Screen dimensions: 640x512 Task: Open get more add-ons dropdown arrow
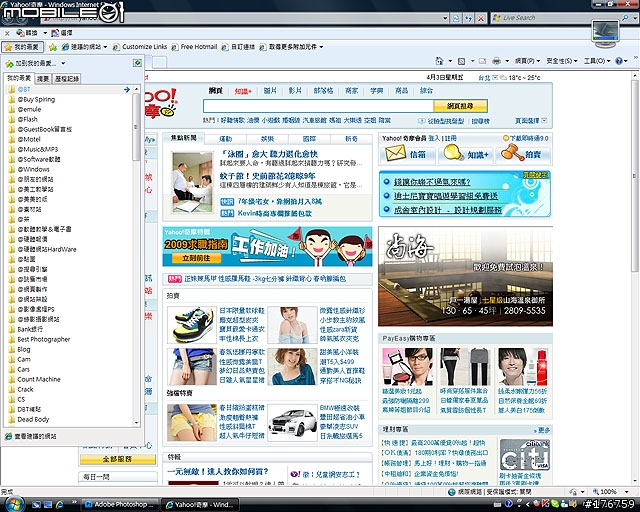point(321,47)
